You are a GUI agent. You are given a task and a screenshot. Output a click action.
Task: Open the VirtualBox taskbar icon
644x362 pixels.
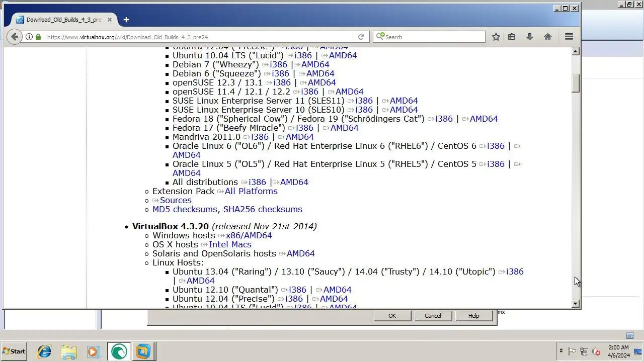click(143, 351)
